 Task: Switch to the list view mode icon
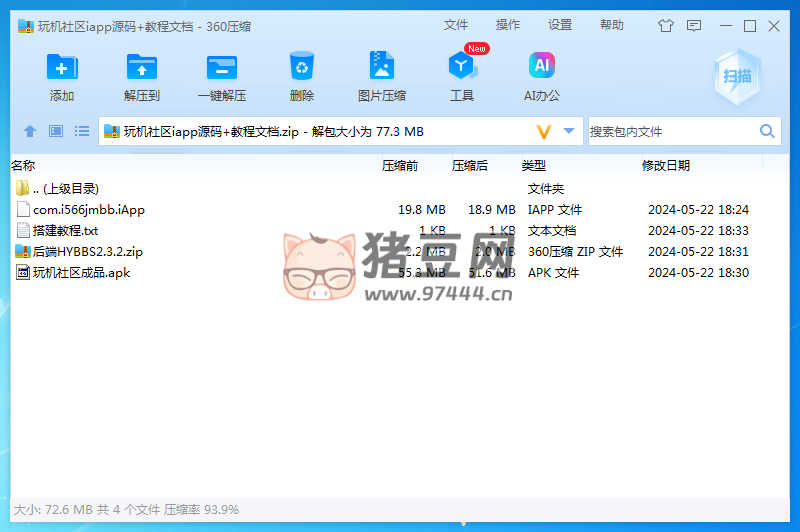(82, 131)
